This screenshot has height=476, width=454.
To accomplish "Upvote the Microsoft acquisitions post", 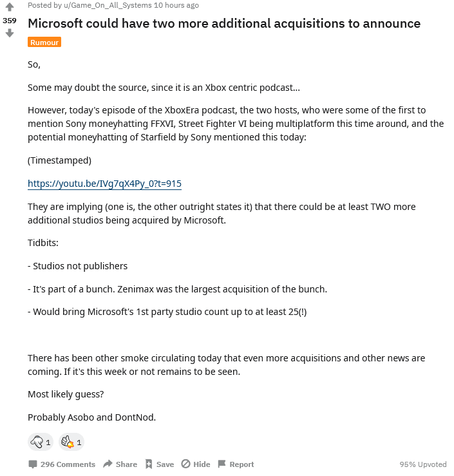I will [x=9, y=8].
